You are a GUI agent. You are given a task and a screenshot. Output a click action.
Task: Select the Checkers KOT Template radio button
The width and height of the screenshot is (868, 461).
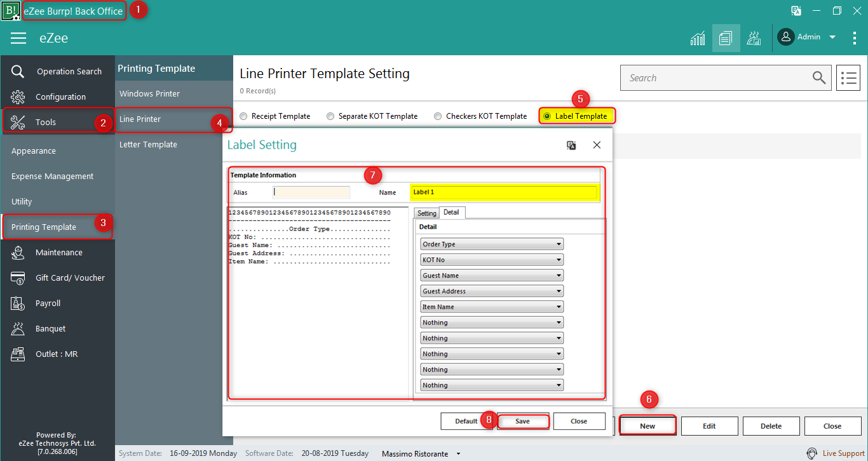click(x=438, y=116)
